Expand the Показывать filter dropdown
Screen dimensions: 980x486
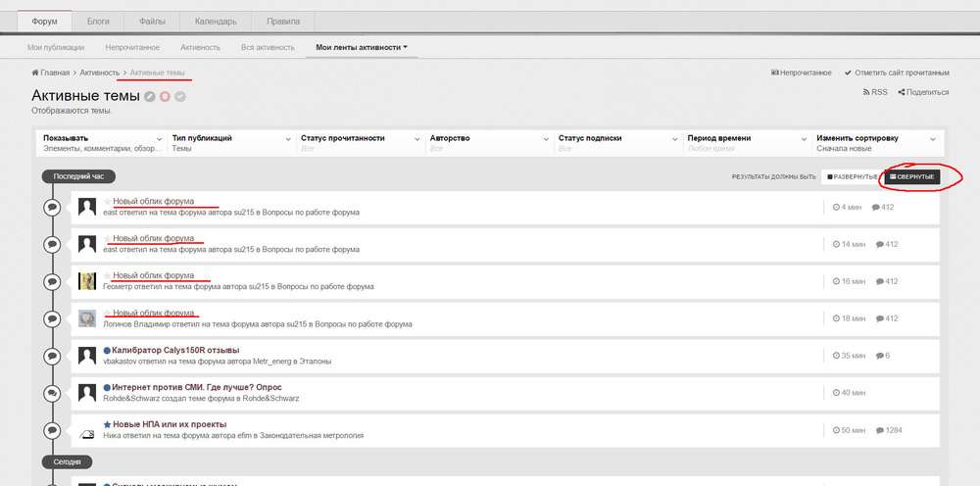pyautogui.click(x=101, y=143)
